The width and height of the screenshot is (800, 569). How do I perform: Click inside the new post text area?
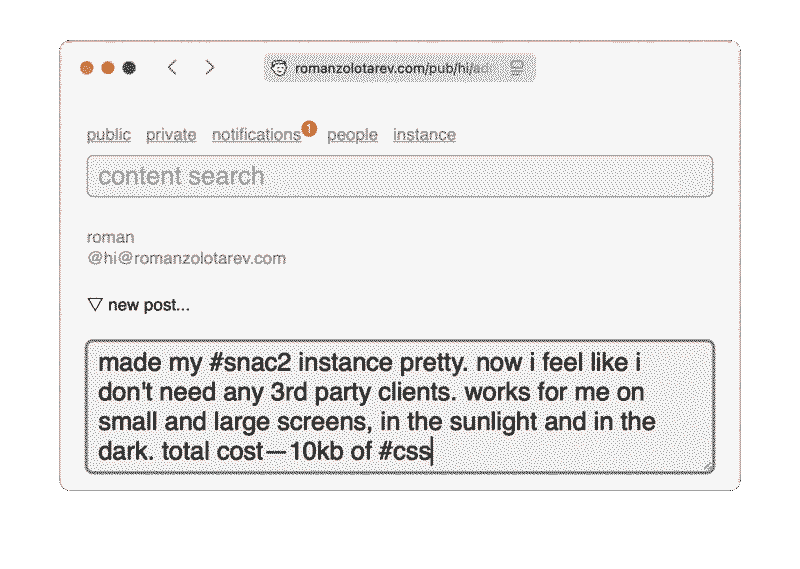[x=400, y=405]
